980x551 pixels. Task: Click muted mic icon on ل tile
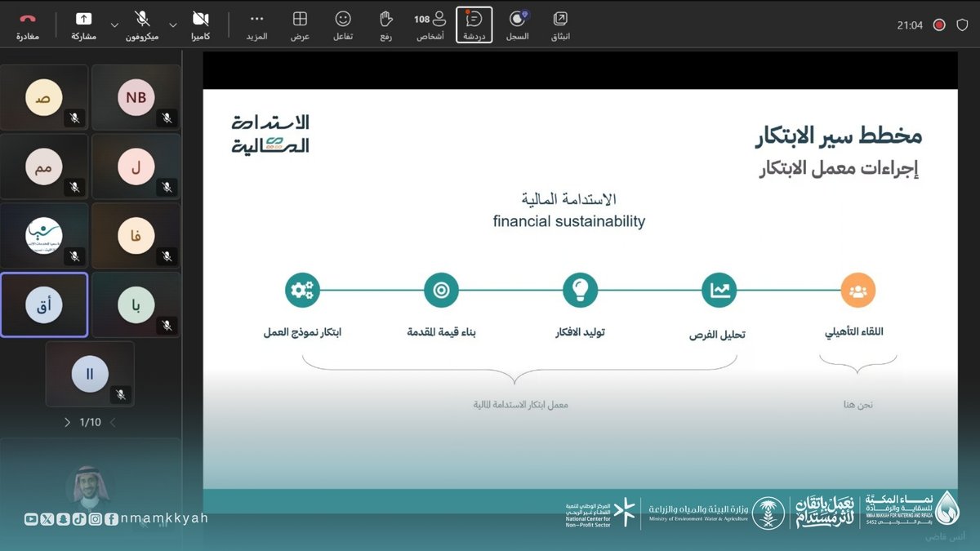(x=167, y=187)
